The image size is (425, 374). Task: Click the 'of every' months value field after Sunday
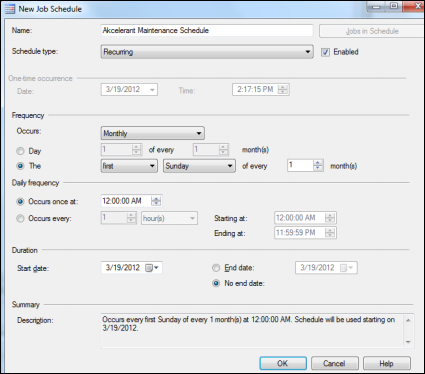coord(300,165)
